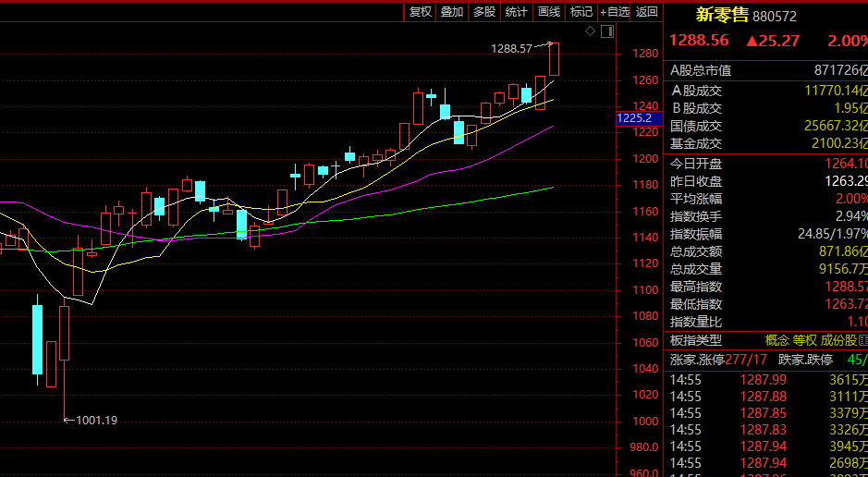
Task: Add to watchlist with +自选
Action: (x=615, y=12)
